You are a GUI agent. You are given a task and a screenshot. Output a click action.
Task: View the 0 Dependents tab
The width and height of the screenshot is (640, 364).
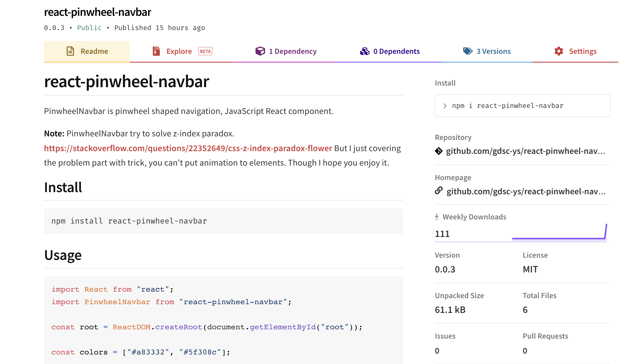(390, 51)
